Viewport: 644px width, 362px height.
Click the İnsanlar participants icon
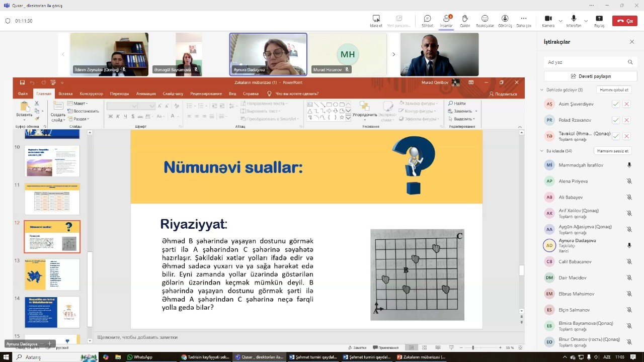tap(446, 20)
